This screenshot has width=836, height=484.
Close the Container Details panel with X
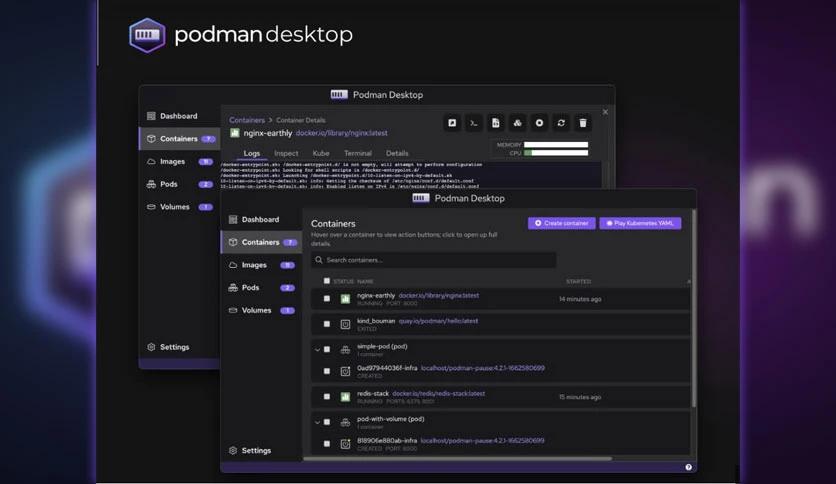(605, 112)
